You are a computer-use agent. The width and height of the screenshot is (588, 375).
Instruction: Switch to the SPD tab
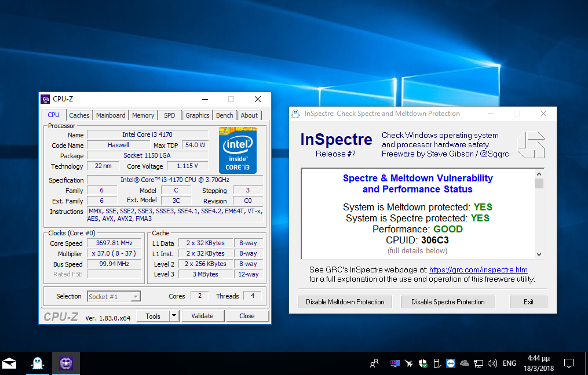[170, 115]
